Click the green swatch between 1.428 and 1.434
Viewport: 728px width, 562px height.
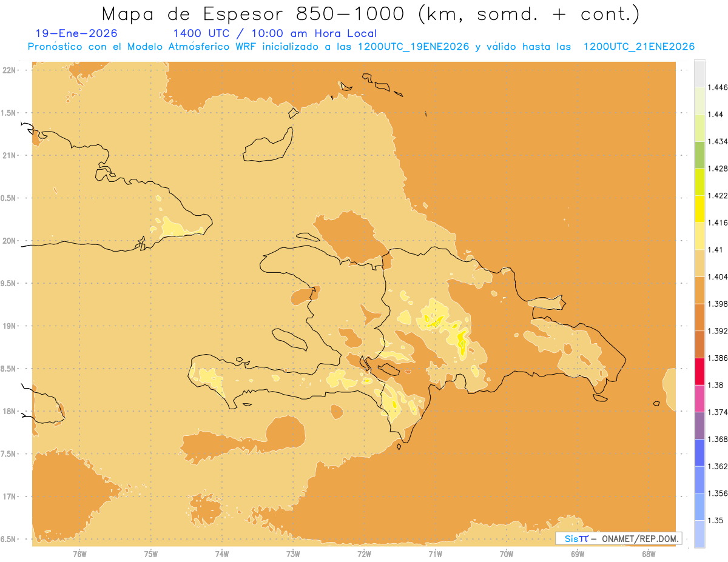[699, 155]
